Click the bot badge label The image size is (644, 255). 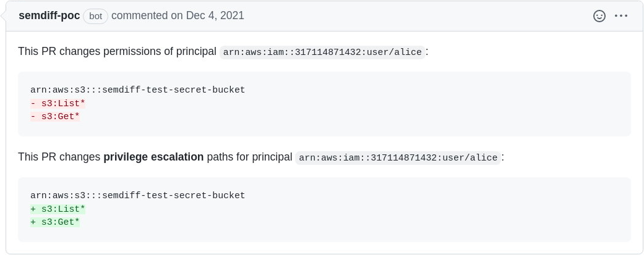[95, 16]
